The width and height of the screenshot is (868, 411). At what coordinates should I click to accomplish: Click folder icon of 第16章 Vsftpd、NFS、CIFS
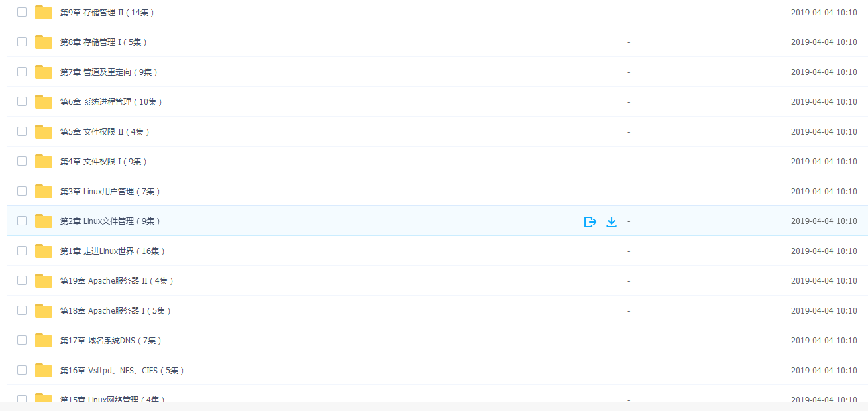[x=44, y=371]
